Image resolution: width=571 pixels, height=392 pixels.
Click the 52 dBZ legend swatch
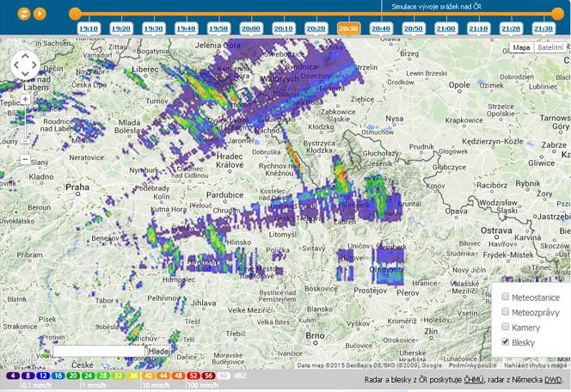click(x=193, y=376)
